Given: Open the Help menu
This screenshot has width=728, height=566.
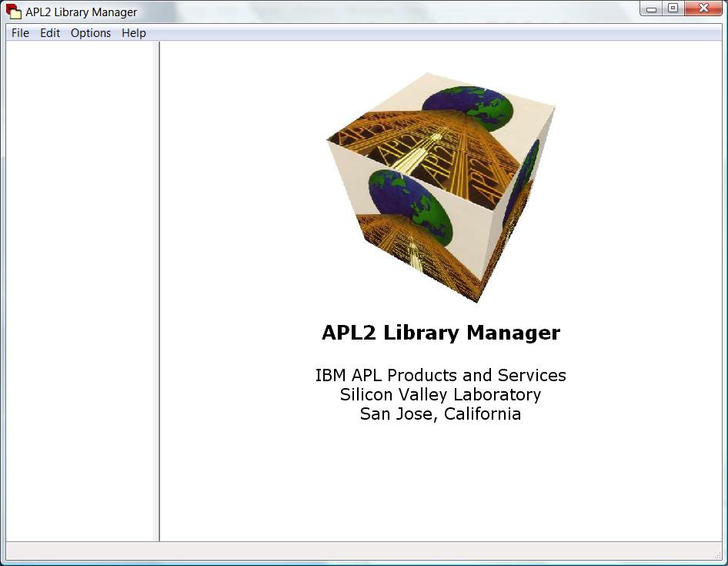Looking at the screenshot, I should (x=134, y=33).
